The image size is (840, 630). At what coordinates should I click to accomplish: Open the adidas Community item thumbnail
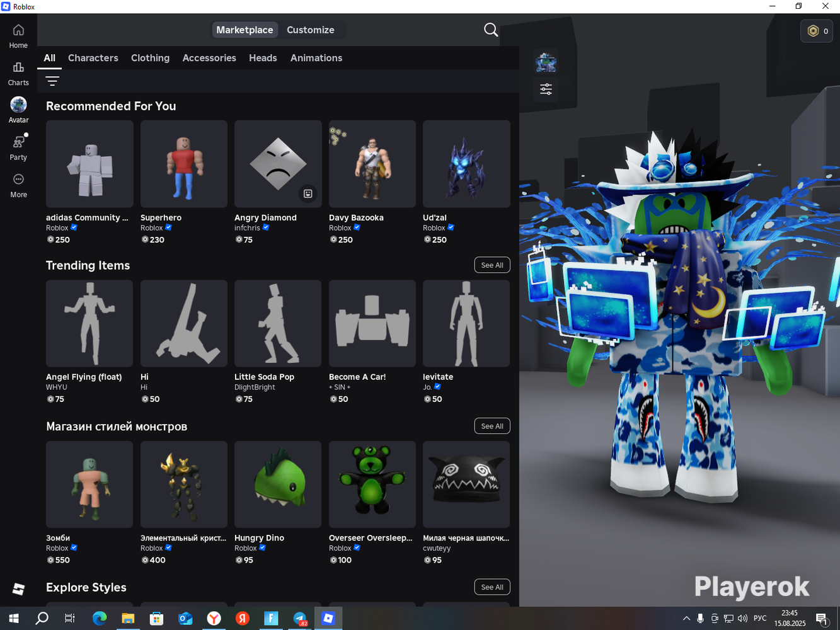pos(89,164)
